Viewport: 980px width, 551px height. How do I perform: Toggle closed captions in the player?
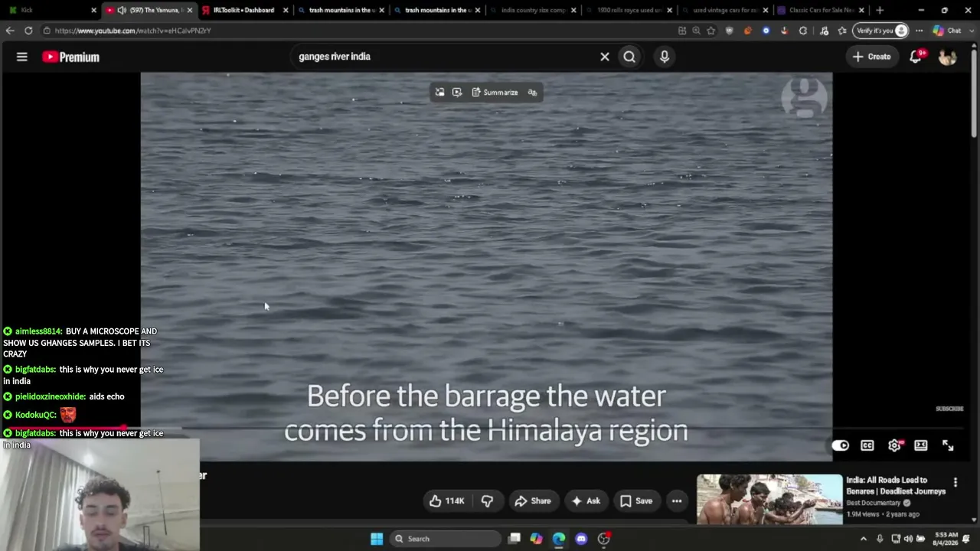pos(867,445)
